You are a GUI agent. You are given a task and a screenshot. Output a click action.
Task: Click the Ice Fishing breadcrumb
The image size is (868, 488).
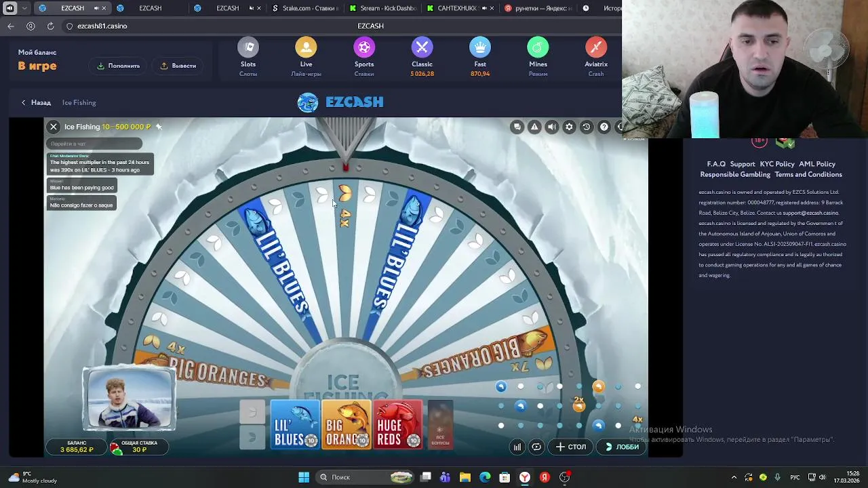(x=79, y=102)
